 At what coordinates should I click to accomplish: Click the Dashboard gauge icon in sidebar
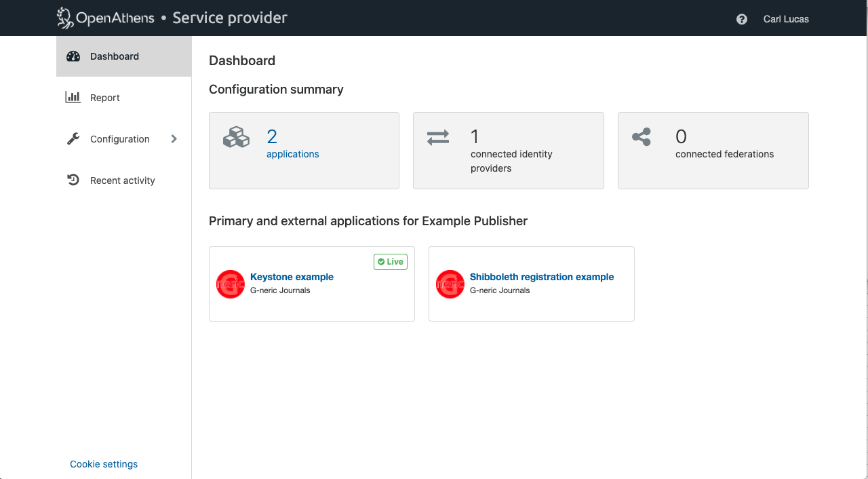pos(73,56)
